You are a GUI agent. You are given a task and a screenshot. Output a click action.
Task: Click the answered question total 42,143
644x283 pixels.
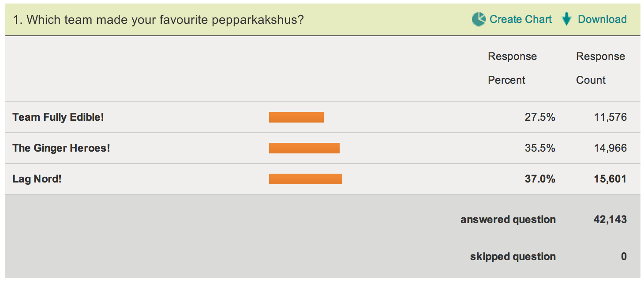pos(610,220)
